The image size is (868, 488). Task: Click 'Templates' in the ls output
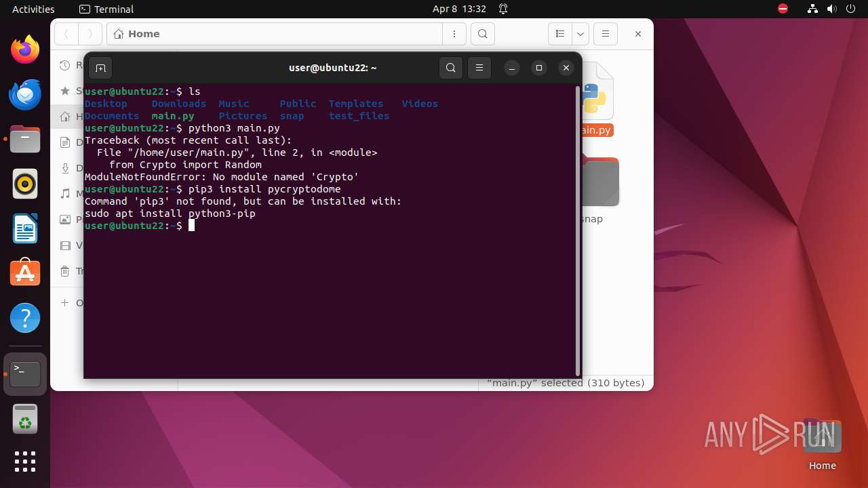tap(356, 104)
